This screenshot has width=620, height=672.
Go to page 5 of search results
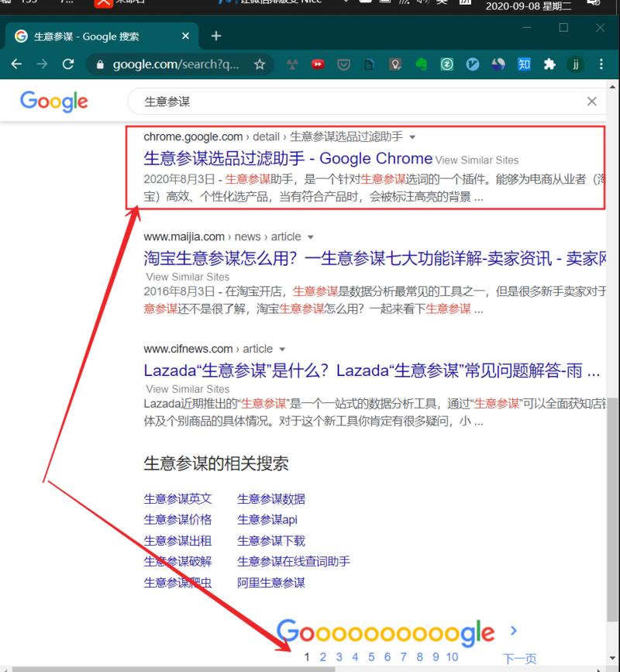[372, 656]
